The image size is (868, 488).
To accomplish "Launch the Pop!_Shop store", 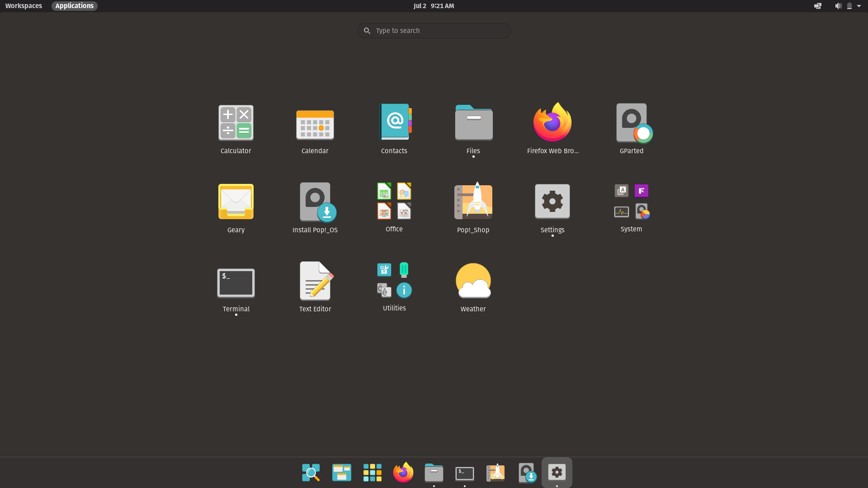I will pos(473,202).
